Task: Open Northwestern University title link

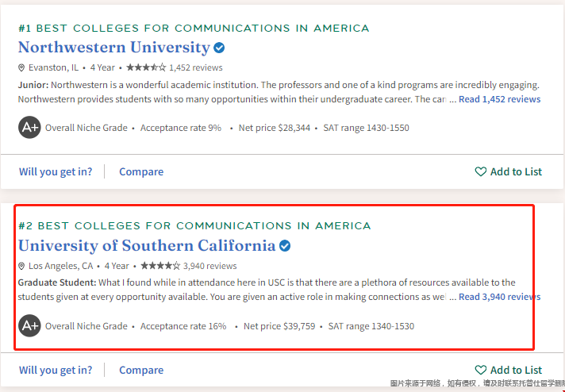Action: (x=113, y=48)
